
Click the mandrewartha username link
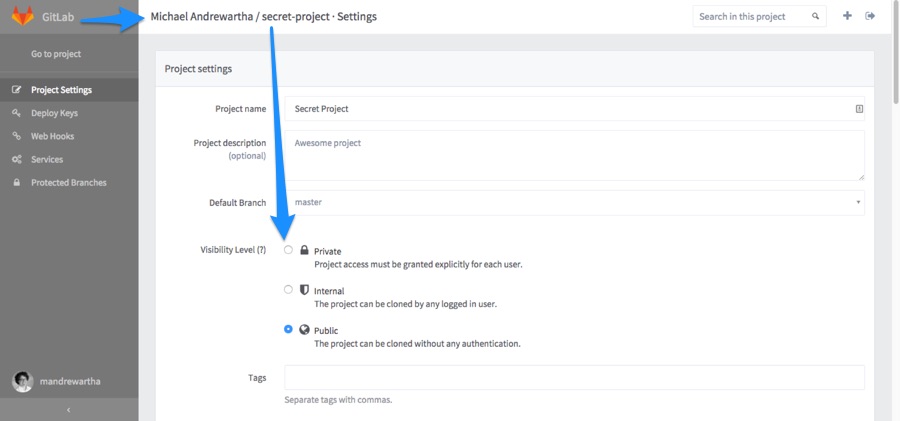70,381
